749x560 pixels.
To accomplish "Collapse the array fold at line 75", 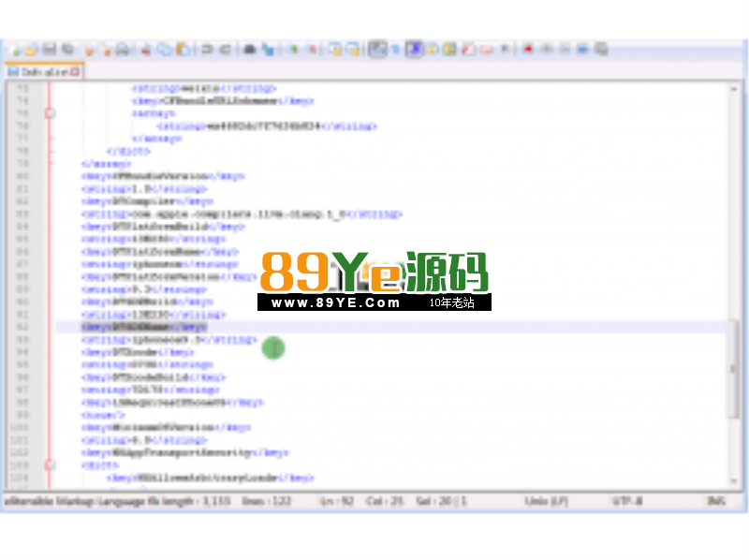I will click(50, 113).
